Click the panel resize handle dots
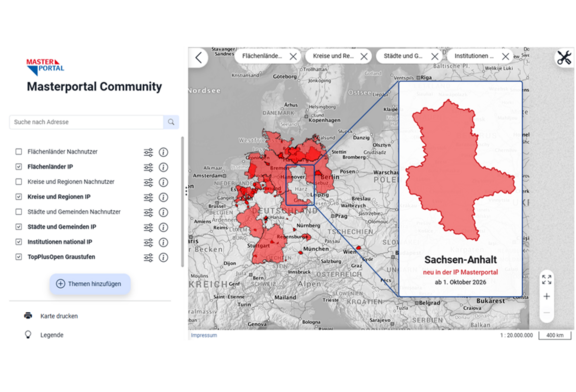 187,191
